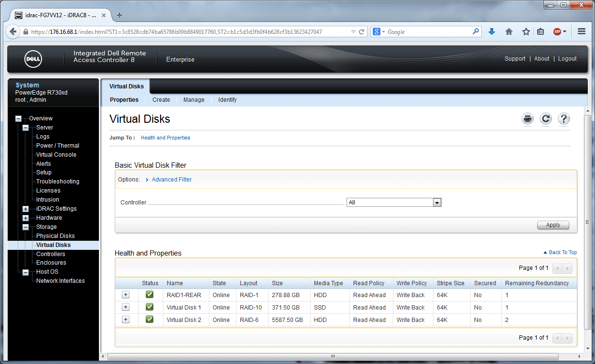
Task: Open the help question mark icon
Action: 564,119
